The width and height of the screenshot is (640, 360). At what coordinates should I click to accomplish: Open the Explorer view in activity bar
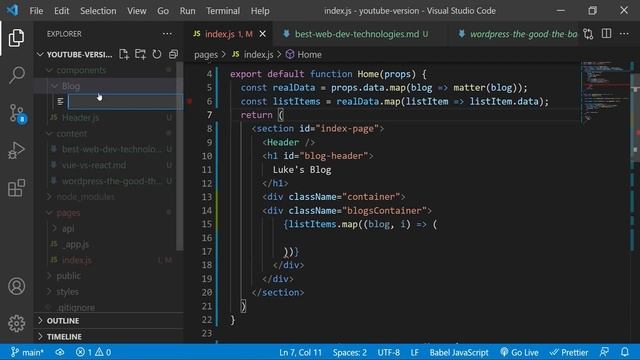pyautogui.click(x=16, y=38)
